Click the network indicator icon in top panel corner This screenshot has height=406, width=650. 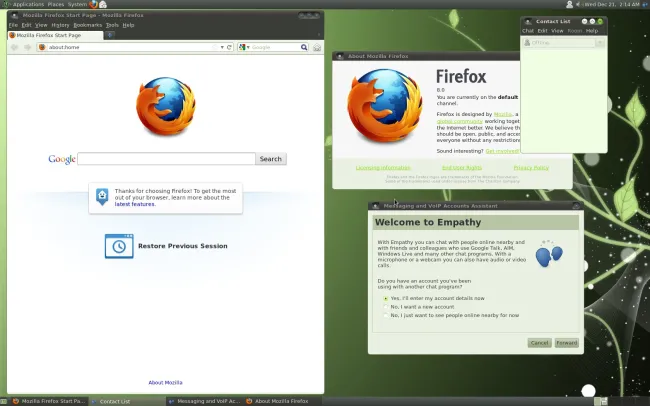[x=645, y=4]
